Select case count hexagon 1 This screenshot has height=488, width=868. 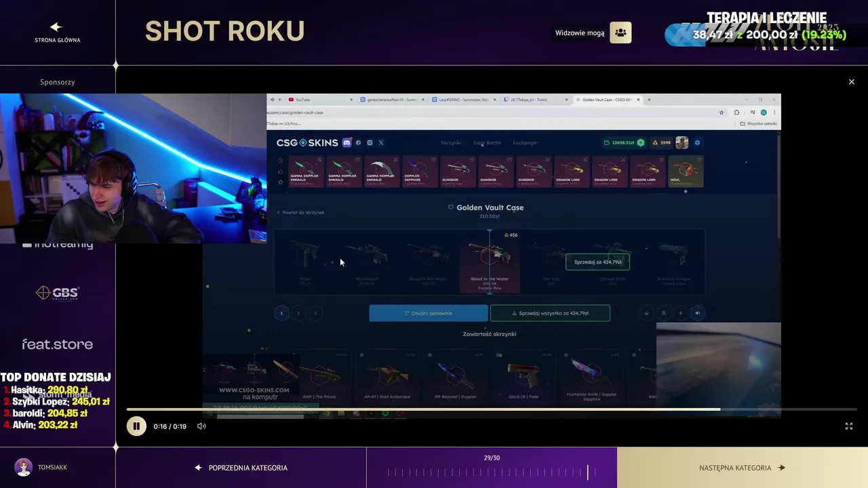[x=281, y=313]
